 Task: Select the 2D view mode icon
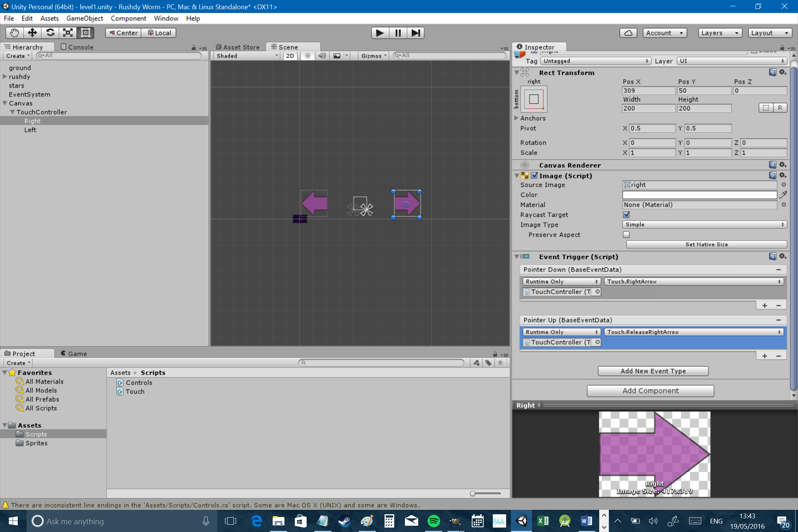tap(290, 55)
